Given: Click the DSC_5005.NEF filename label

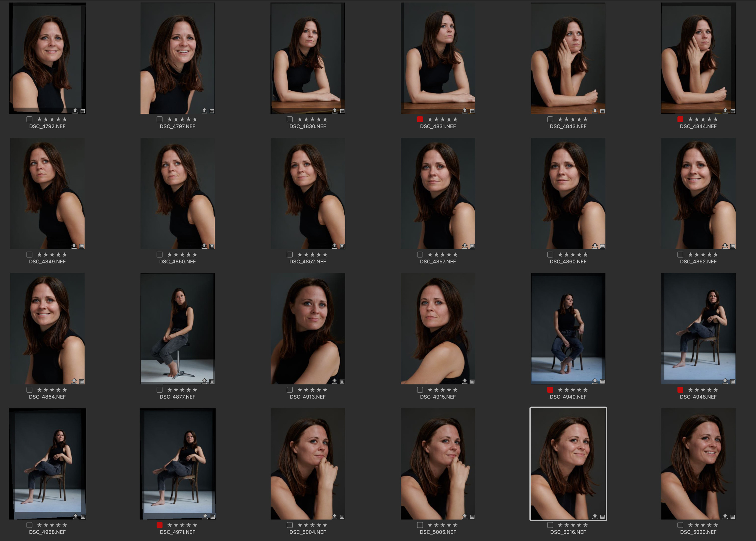Looking at the screenshot, I should click(438, 532).
